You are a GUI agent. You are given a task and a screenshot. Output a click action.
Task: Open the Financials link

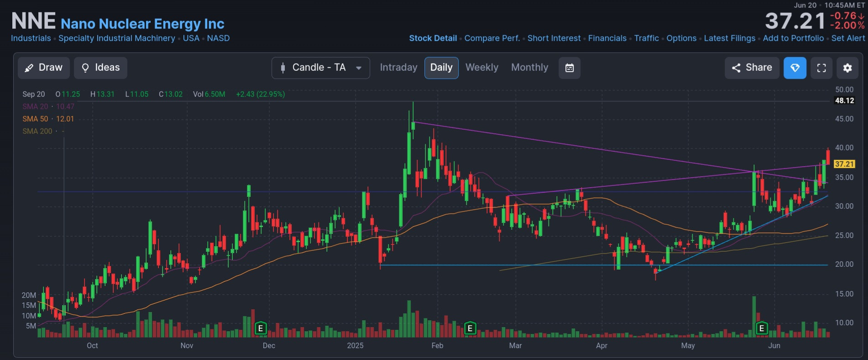point(607,38)
